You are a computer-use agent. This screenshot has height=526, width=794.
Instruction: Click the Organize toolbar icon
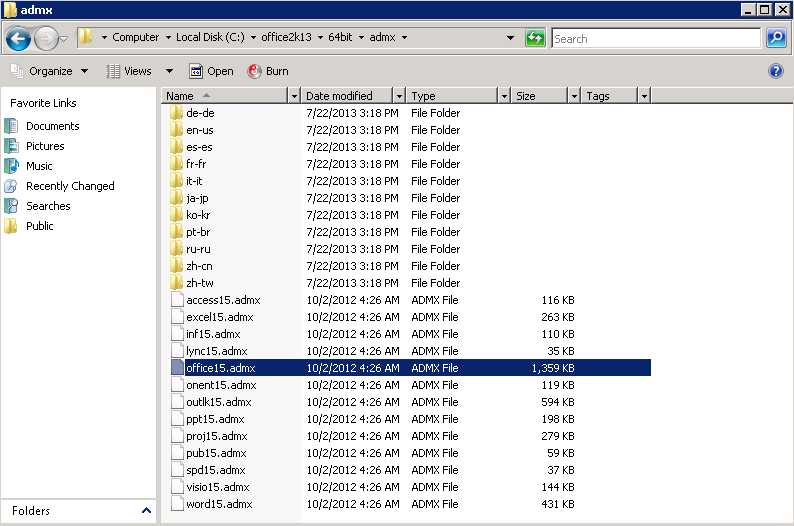pyautogui.click(x=17, y=71)
